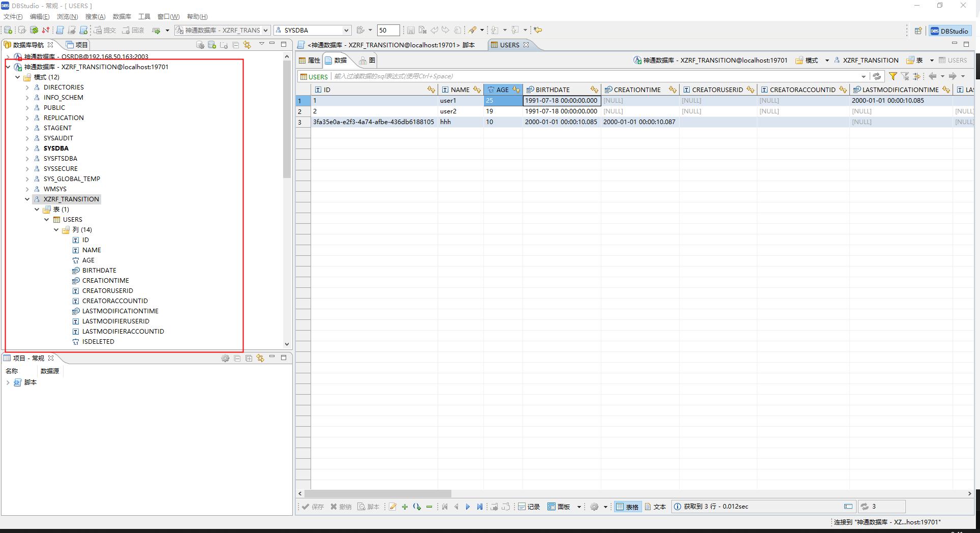Click the result row limit field showing 50
980x533 pixels.
pos(388,31)
